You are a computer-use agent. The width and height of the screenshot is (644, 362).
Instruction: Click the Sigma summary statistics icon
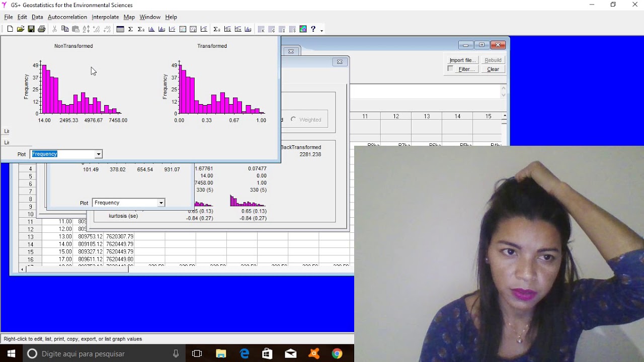point(130,29)
